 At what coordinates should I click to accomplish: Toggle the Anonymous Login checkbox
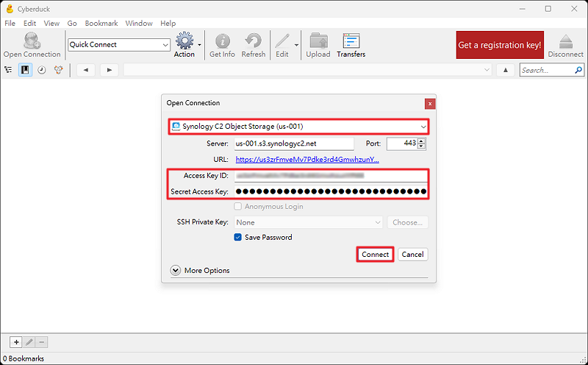point(237,206)
